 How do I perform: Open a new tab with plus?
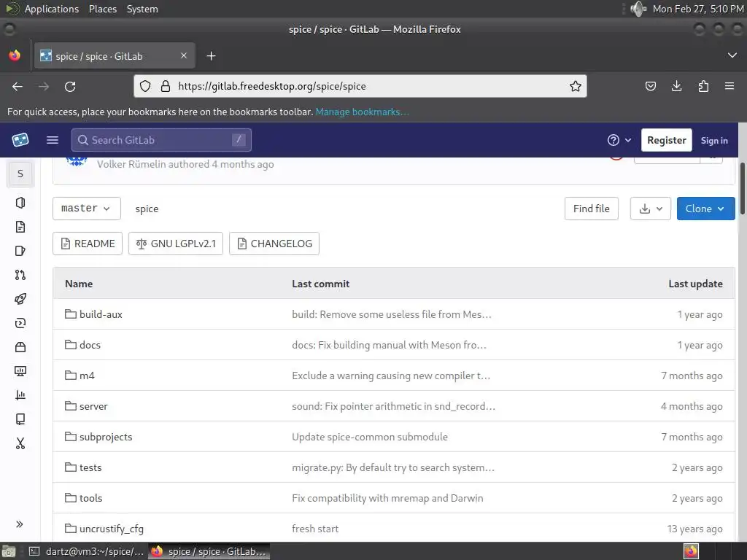[211, 56]
